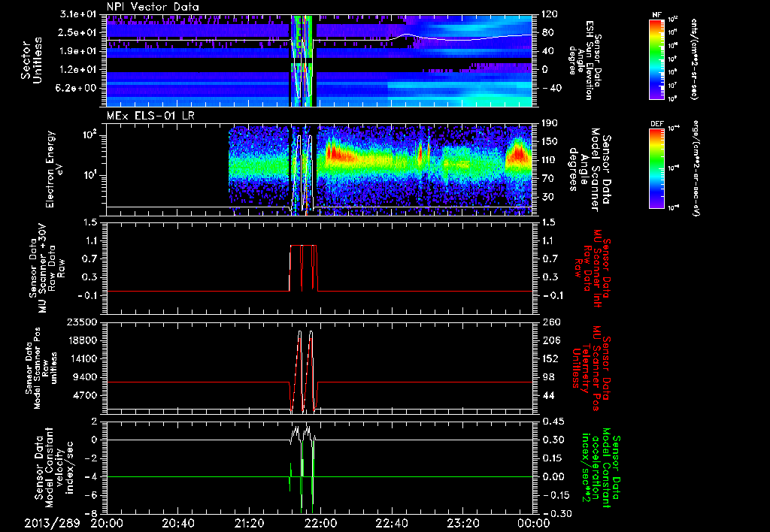Screen dimensions: 770x532
Task: Click the "20:40" time tick label
Action: point(178,523)
